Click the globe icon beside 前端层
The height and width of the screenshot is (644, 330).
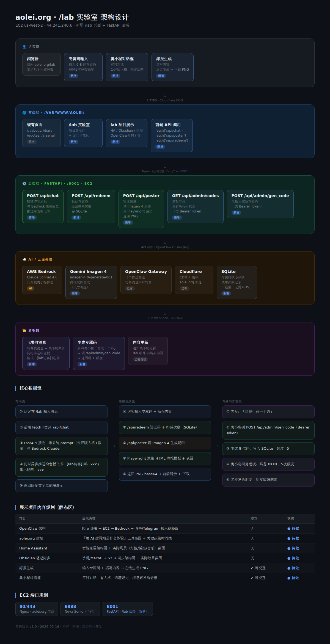[x=24, y=113]
